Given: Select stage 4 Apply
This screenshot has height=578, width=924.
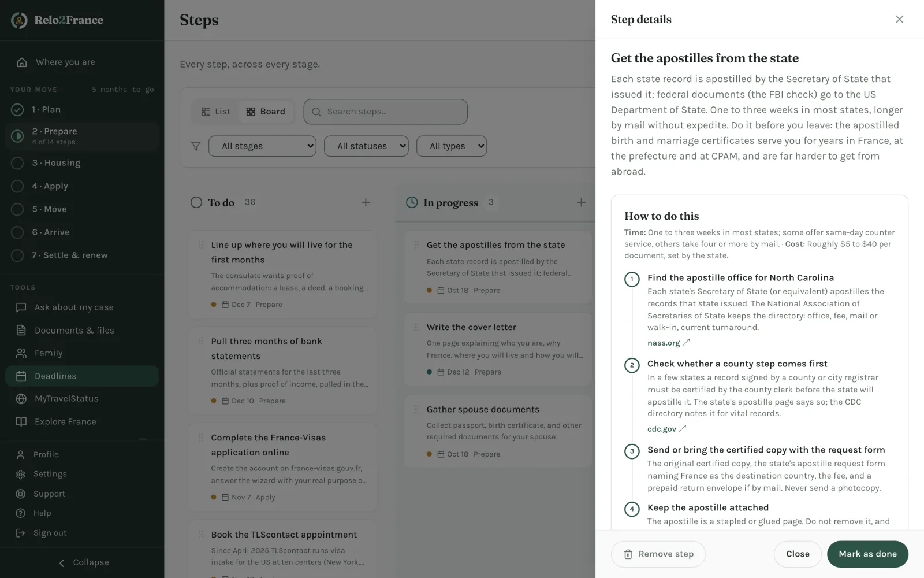Looking at the screenshot, I should [82, 186].
